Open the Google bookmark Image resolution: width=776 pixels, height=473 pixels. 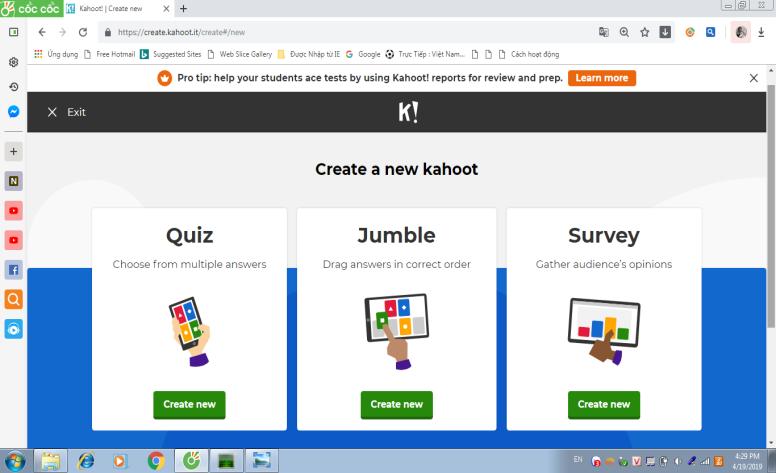tap(363, 54)
